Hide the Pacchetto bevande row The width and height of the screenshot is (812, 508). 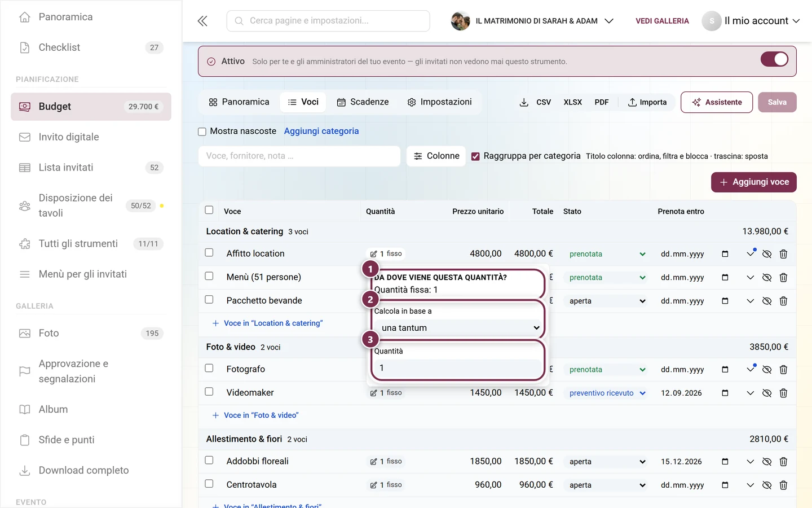(x=767, y=301)
